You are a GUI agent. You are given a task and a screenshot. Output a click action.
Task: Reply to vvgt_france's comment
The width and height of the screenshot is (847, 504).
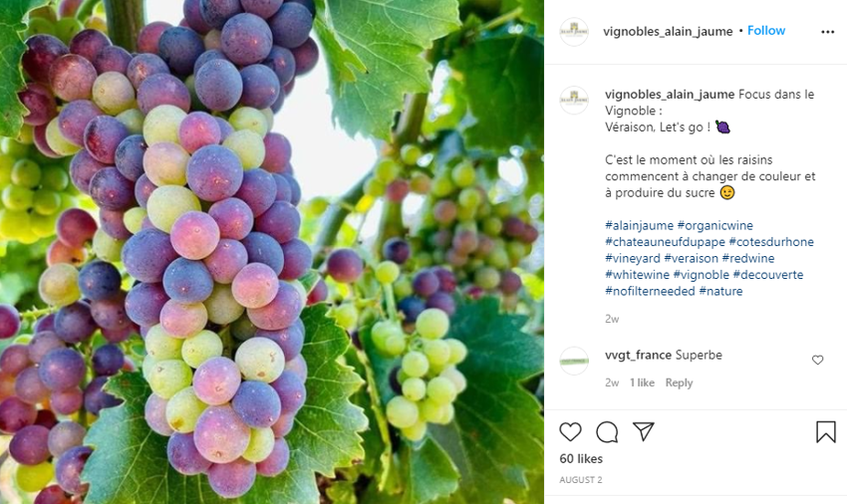(679, 382)
